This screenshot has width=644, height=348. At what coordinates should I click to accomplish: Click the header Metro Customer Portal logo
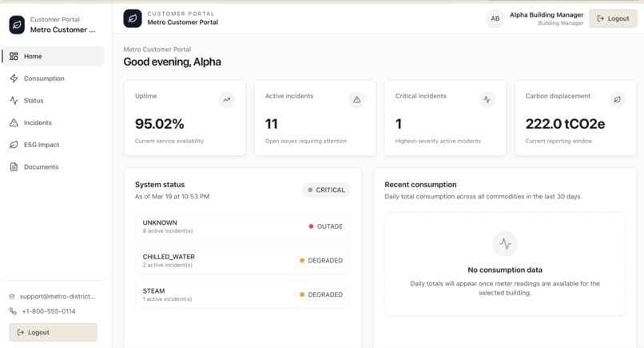tap(133, 18)
